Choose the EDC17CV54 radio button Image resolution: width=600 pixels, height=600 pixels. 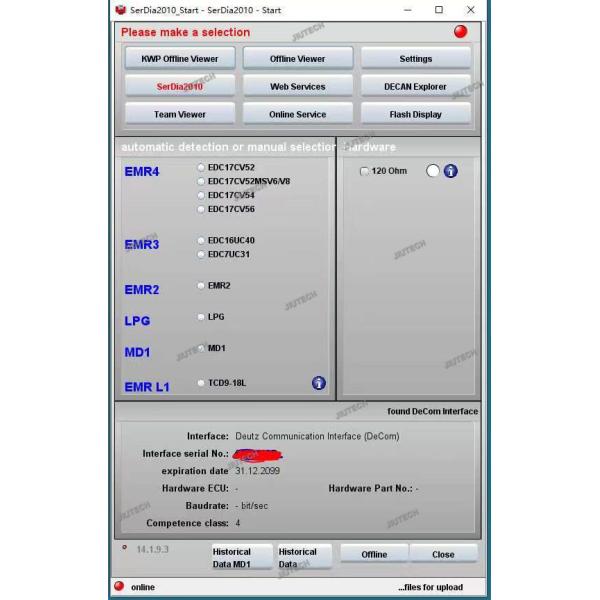(x=201, y=195)
